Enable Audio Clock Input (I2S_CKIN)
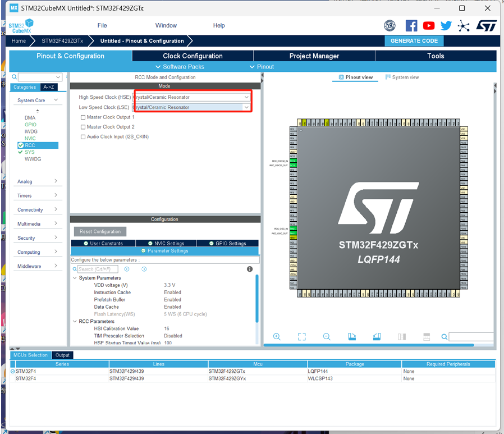The width and height of the screenshot is (504, 434). click(x=83, y=136)
